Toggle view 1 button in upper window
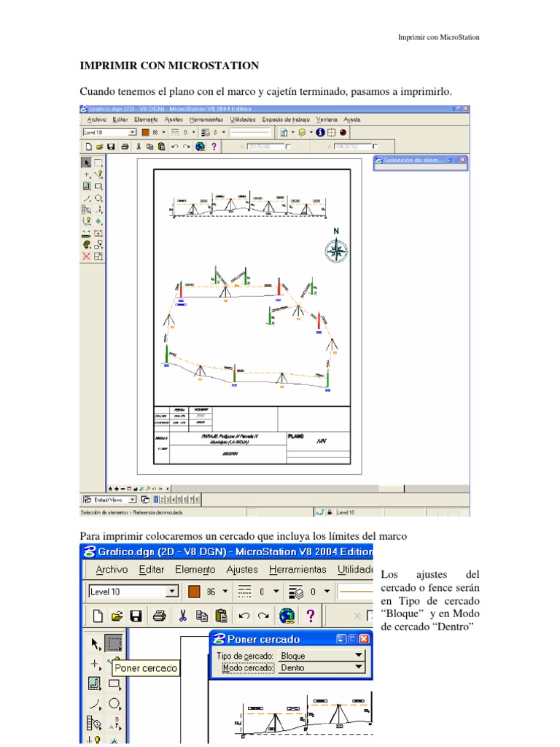The height and width of the screenshot is (747, 560). click(x=156, y=500)
